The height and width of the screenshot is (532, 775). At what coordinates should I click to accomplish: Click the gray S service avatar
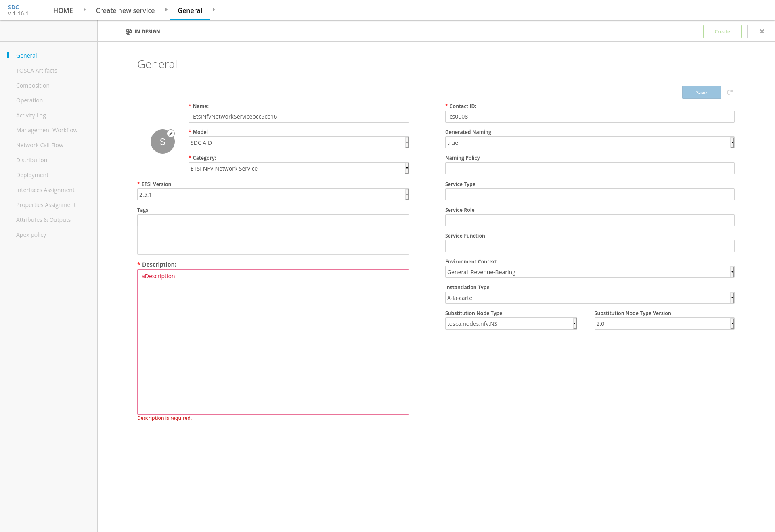pyautogui.click(x=162, y=142)
